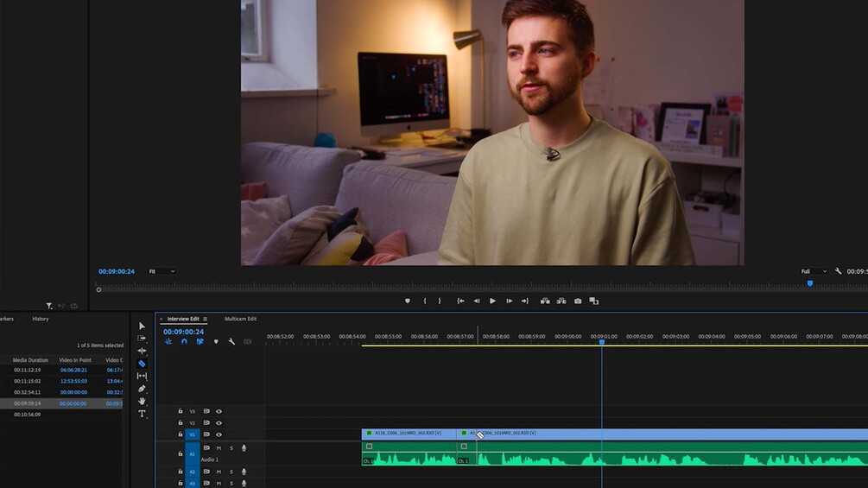868x488 pixels.
Task: Open Timeline Display Settings wrench
Action: click(x=231, y=342)
